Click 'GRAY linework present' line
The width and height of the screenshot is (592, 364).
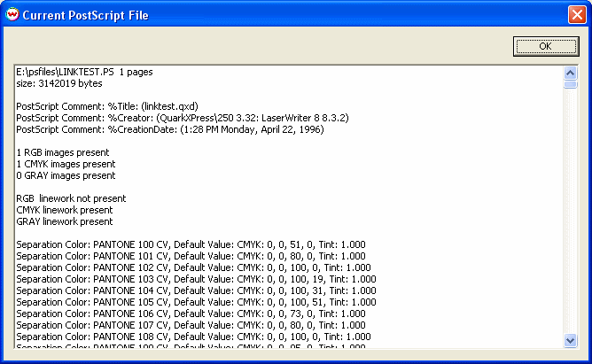click(x=65, y=221)
